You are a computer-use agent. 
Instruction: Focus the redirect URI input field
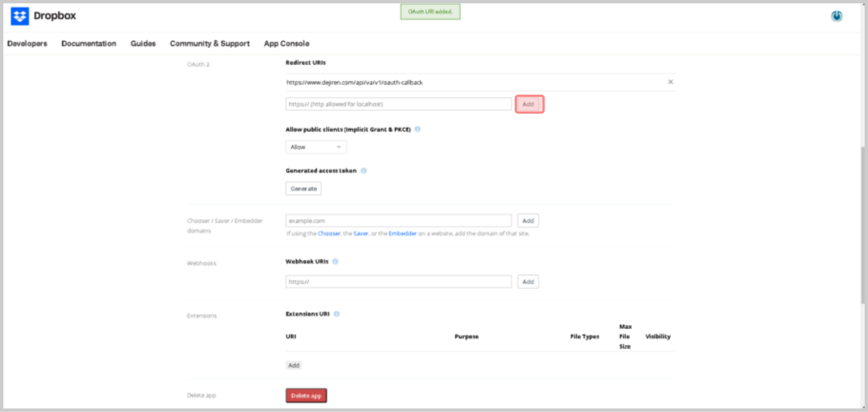(398, 104)
